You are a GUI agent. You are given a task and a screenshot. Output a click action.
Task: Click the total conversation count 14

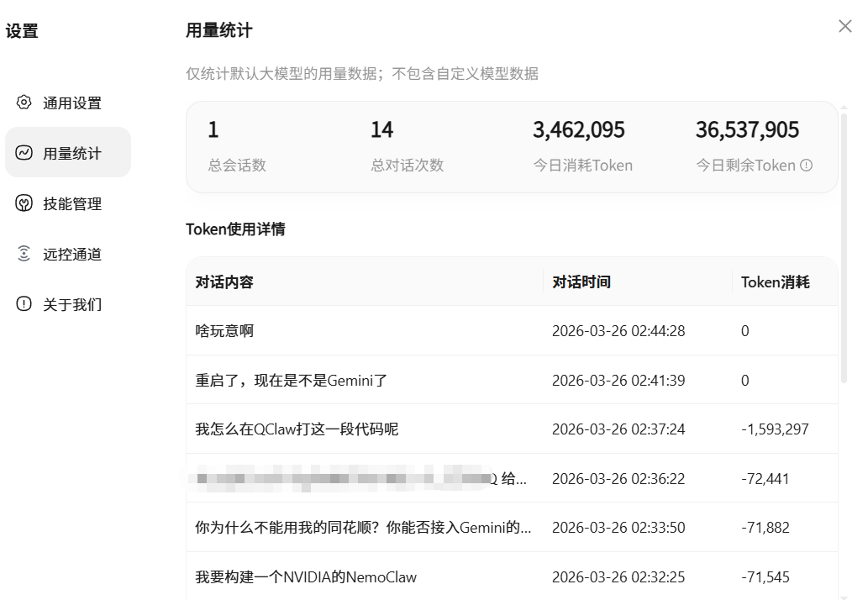381,129
